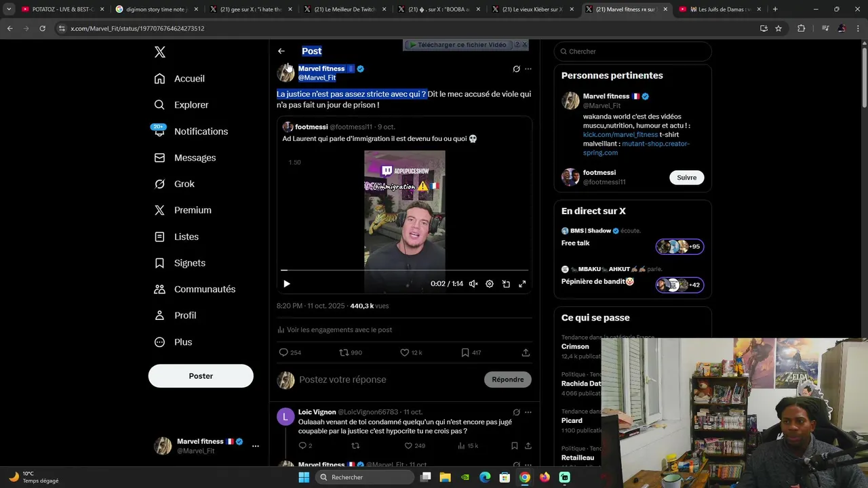Click reply icon with 254 replies
This screenshot has width=868, height=488.
[290, 352]
